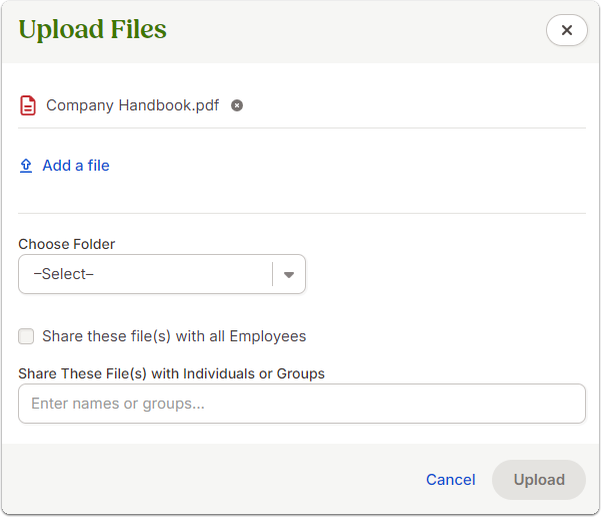Close the Upload Files dialog
Viewport: 601px width, 517px height.
567,30
